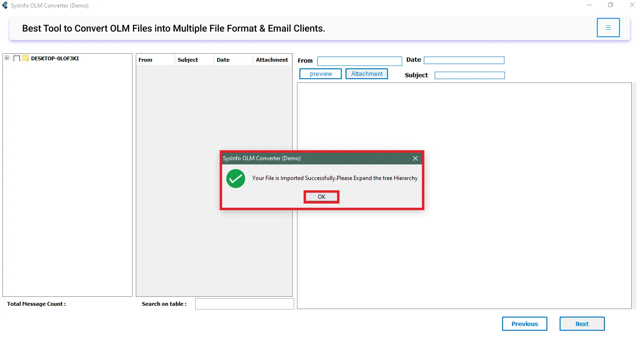Close the SysInfo OLM Converter dialog
The height and width of the screenshot is (343, 644).
415,158
